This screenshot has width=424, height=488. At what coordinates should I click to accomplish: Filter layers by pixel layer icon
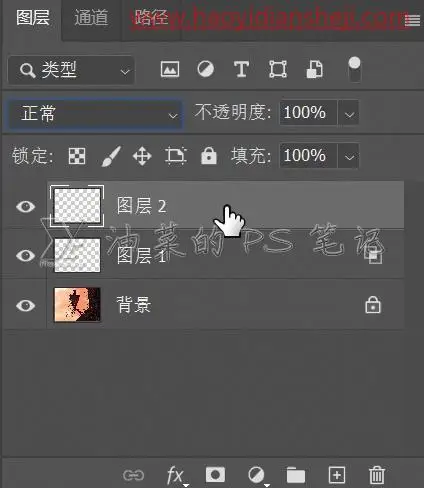click(170, 69)
